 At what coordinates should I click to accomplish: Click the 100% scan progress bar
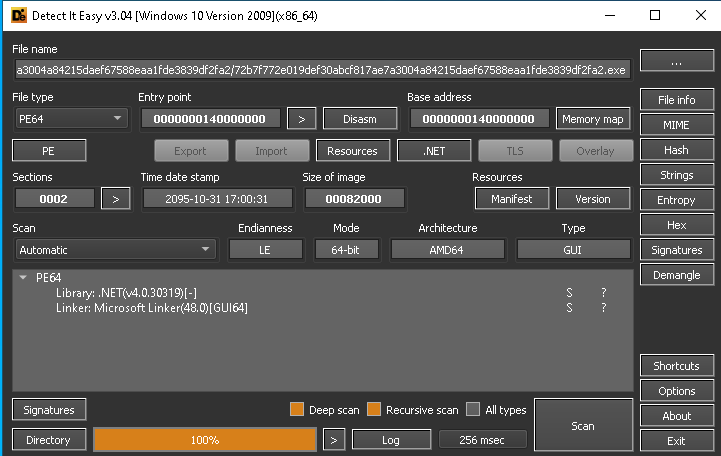(205, 440)
